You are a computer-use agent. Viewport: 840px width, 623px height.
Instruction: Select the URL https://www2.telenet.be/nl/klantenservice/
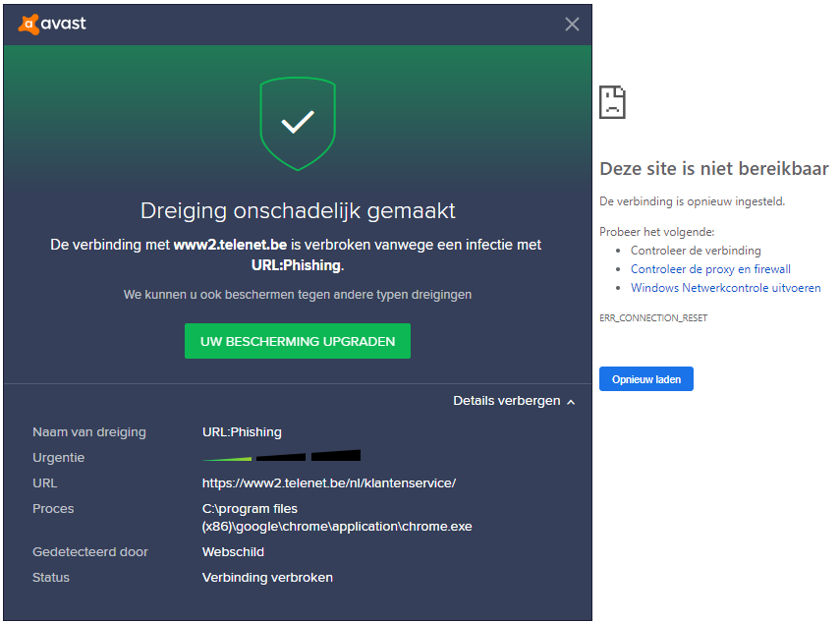(329, 482)
